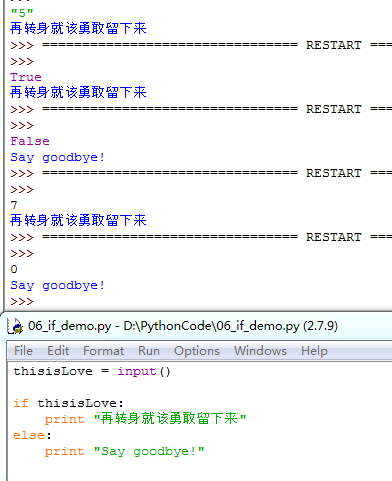392x481 pixels.
Task: Click 'Say goodbye!' output below False
Action: (57, 157)
